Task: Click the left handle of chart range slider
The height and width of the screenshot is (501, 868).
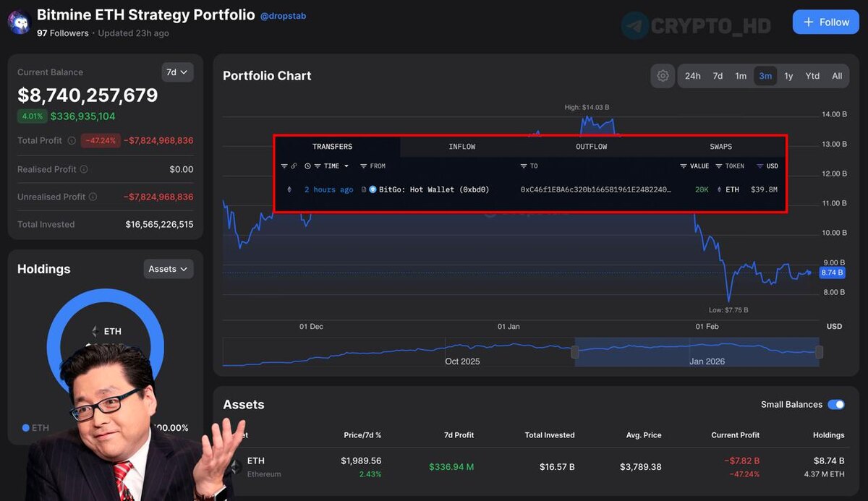Action: (x=574, y=352)
